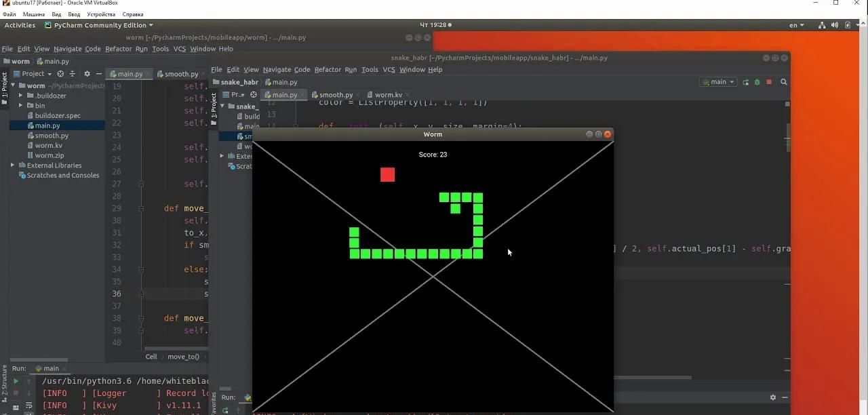Select worm.zip in worm project tree
The image size is (868, 415).
(x=50, y=155)
